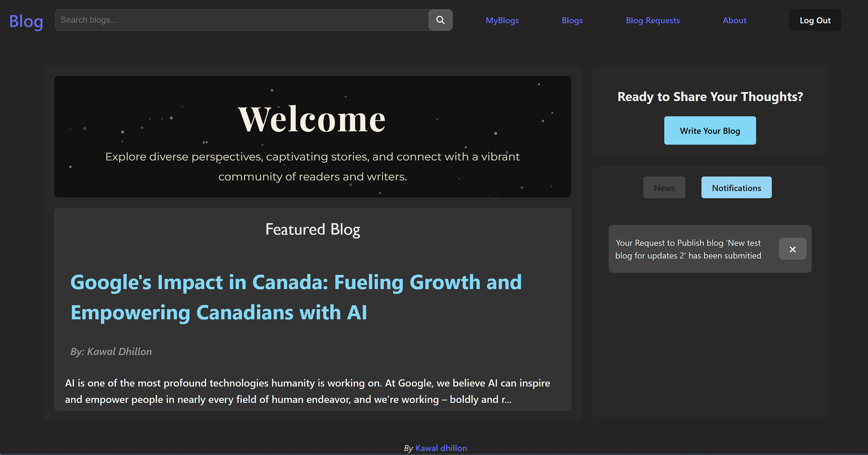Click the Blog logo icon
Image resolution: width=868 pixels, height=455 pixels.
pos(25,20)
